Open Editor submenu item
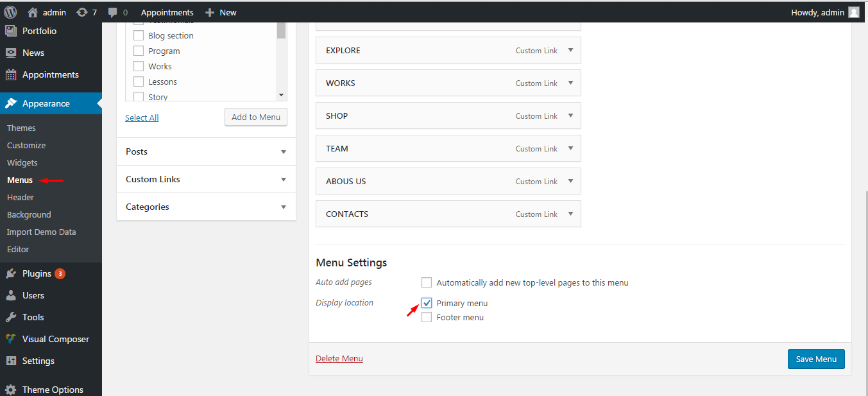The height and width of the screenshot is (396, 868). click(x=18, y=250)
